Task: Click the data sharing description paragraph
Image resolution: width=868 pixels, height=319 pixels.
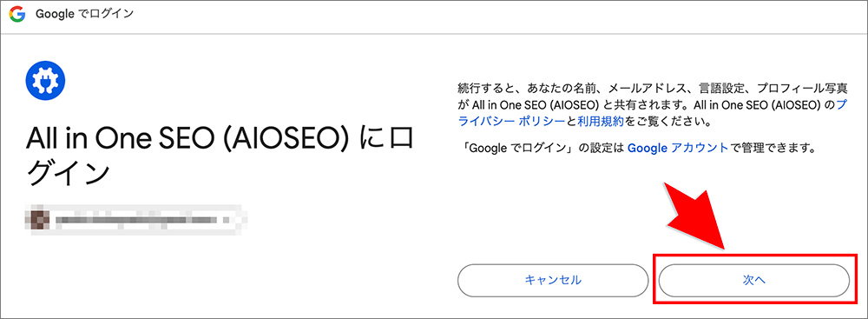Action: click(x=654, y=104)
